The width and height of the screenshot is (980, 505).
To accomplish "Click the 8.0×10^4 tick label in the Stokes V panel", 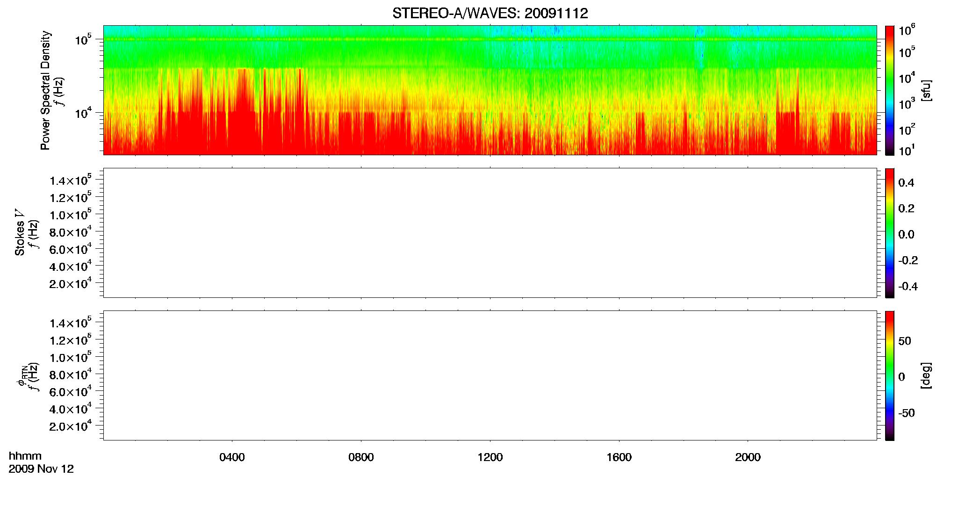I will coord(71,231).
